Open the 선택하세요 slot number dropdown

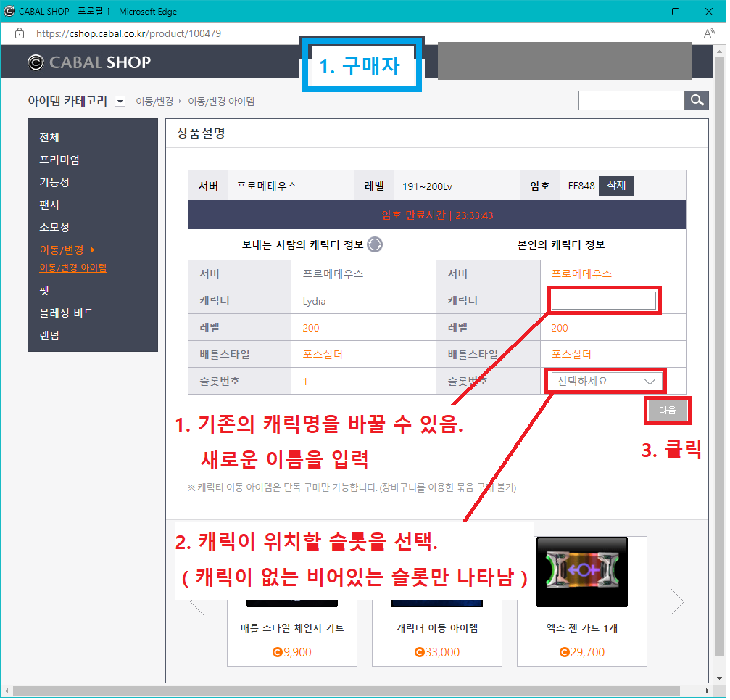[x=608, y=383]
